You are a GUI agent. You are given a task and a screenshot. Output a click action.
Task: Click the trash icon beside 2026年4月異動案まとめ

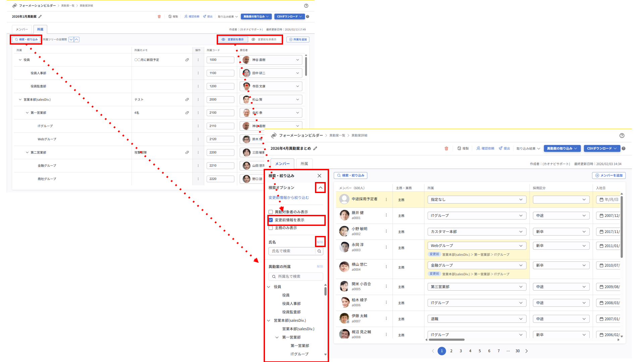[446, 148]
